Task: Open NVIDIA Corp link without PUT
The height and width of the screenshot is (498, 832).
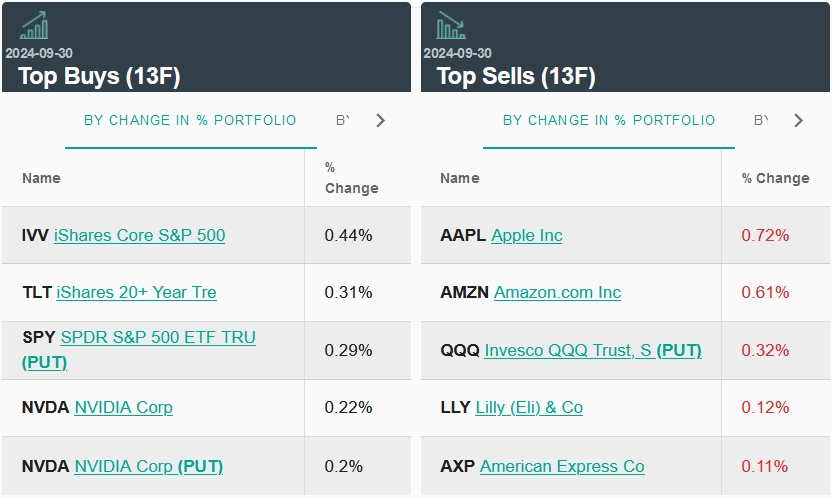Action: (123, 408)
